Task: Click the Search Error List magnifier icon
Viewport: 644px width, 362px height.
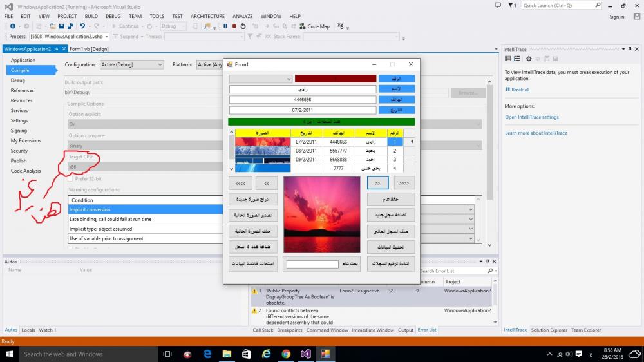Action: click(490, 271)
